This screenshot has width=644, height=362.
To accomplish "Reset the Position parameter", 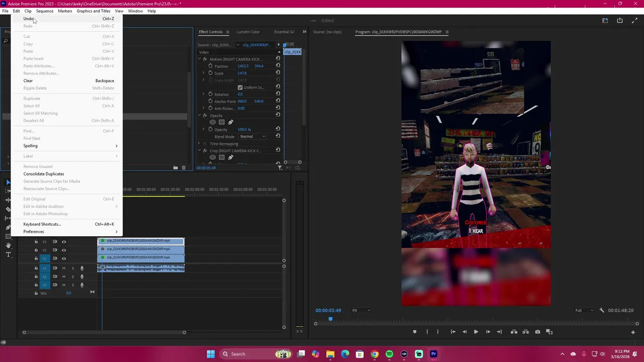I will point(278,66).
